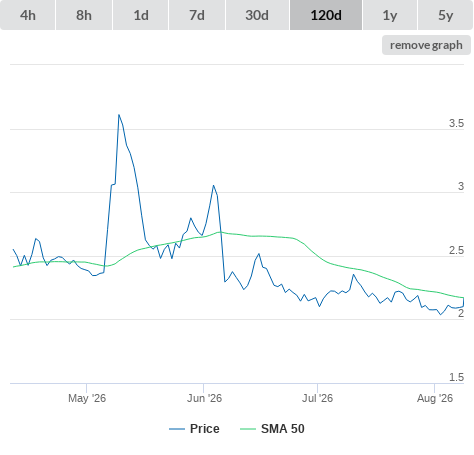Switch to the 8h time range
This screenshot has width=474, height=455.
coord(84,15)
